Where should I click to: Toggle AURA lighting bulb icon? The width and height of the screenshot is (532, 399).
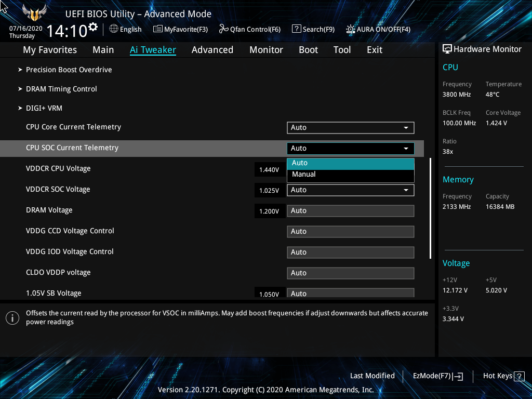point(350,29)
